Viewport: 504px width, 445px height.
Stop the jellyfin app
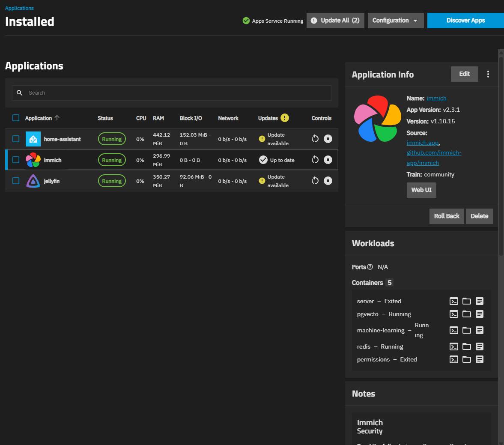(328, 181)
